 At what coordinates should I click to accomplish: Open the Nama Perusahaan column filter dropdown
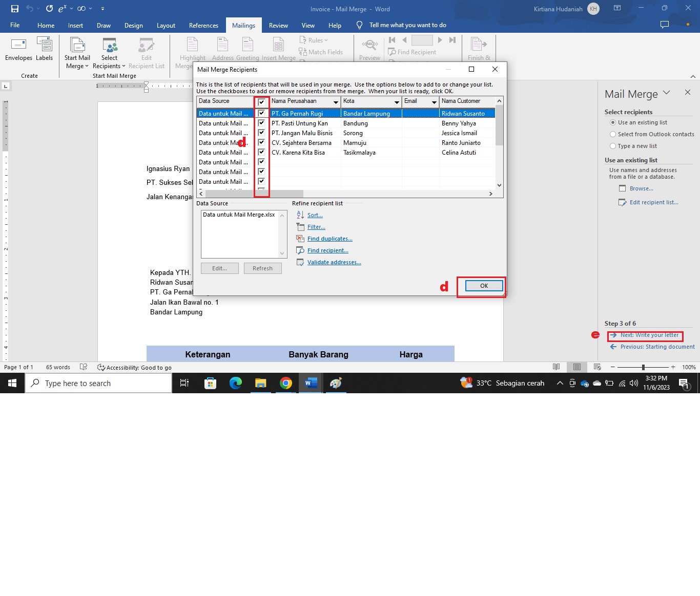point(336,101)
